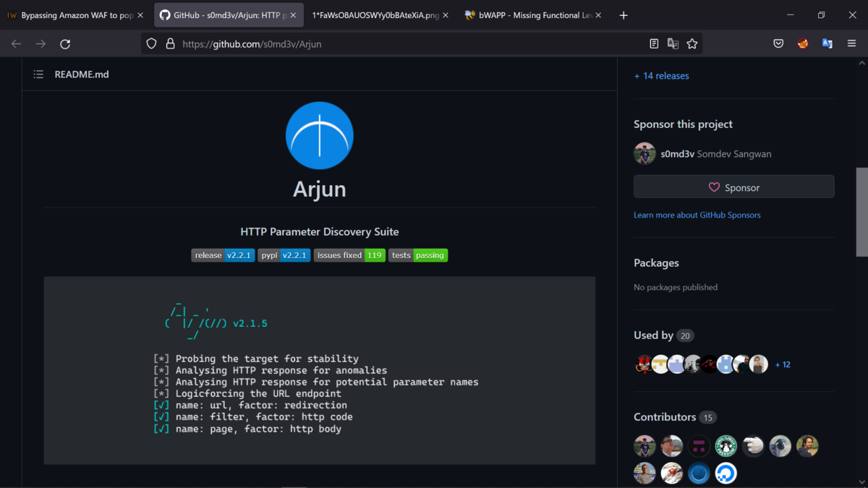Image resolution: width=868 pixels, height=488 pixels.
Task: Minimize the Firefox window
Action: pyautogui.click(x=791, y=15)
